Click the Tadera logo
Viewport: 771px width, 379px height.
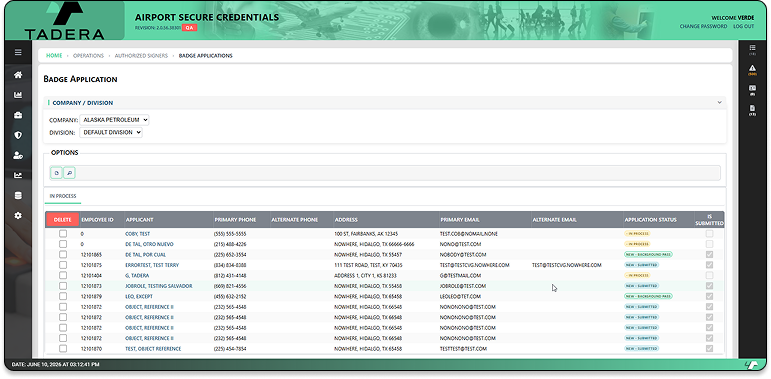point(64,21)
